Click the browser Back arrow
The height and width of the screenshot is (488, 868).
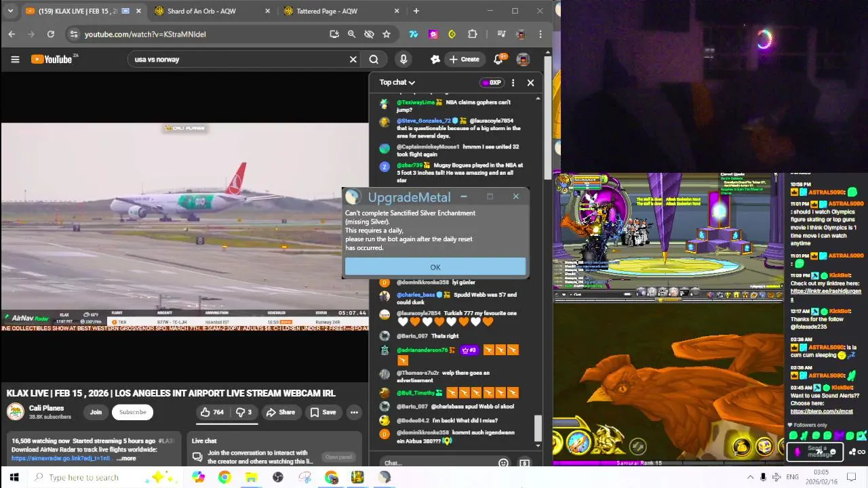pos(12,34)
